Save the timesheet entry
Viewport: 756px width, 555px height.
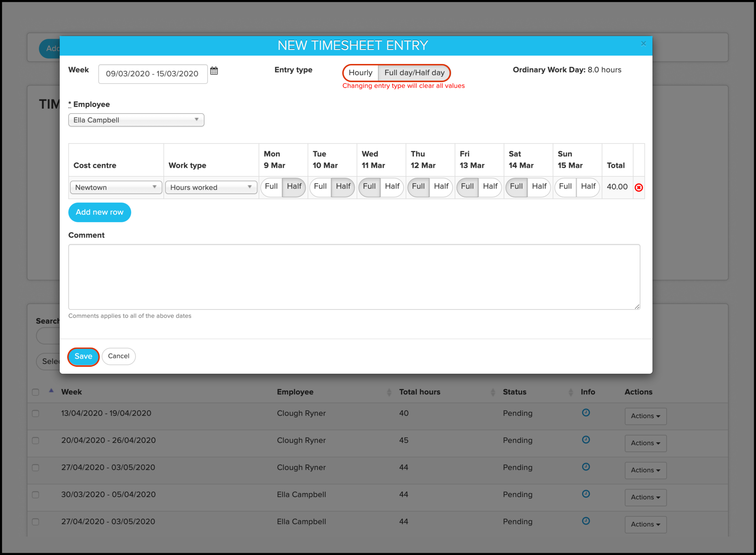coord(83,356)
